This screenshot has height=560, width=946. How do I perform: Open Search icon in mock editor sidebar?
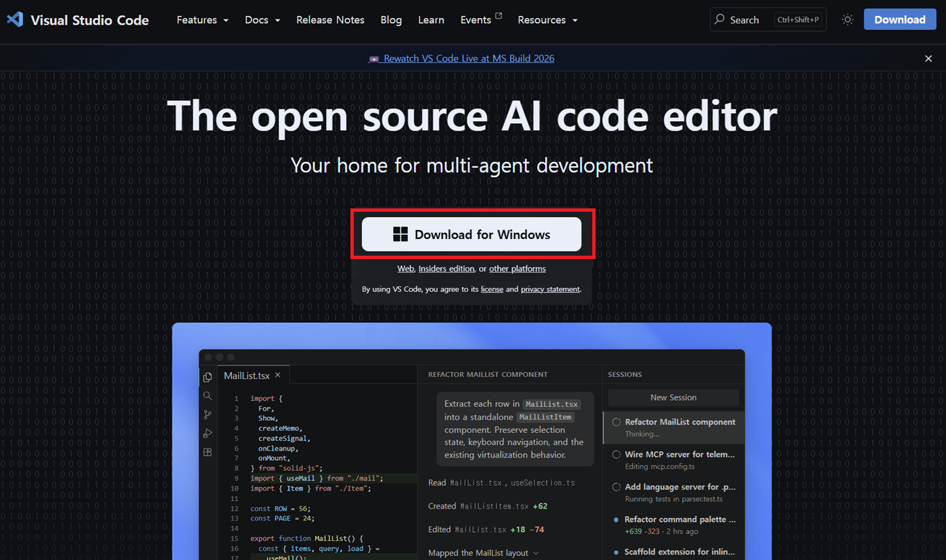tap(208, 396)
